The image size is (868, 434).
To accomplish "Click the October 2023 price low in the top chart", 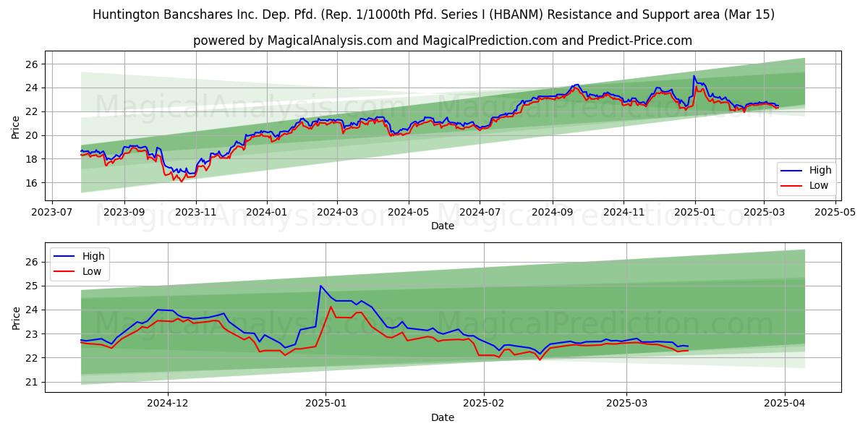I will tap(181, 180).
